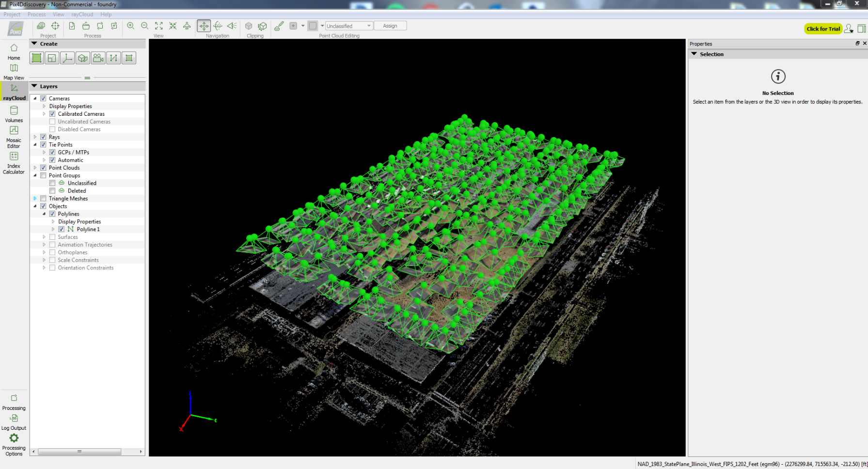The width and height of the screenshot is (868, 469).
Task: Create new Video Animation camera icon
Action: click(98, 58)
